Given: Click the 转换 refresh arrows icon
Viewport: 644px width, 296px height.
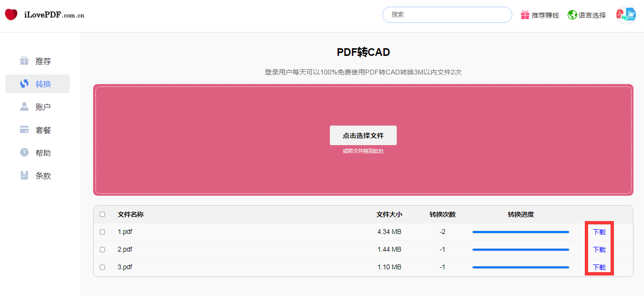Looking at the screenshot, I should (24, 84).
